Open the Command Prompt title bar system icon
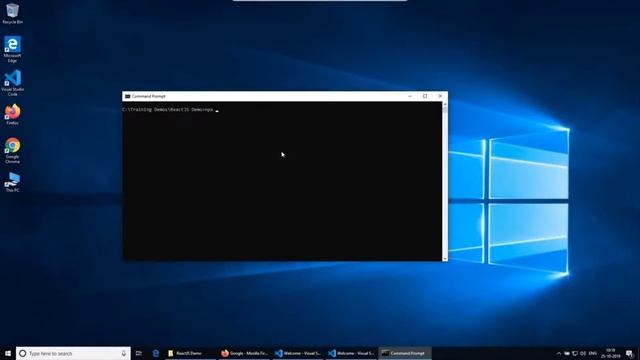 click(127, 96)
